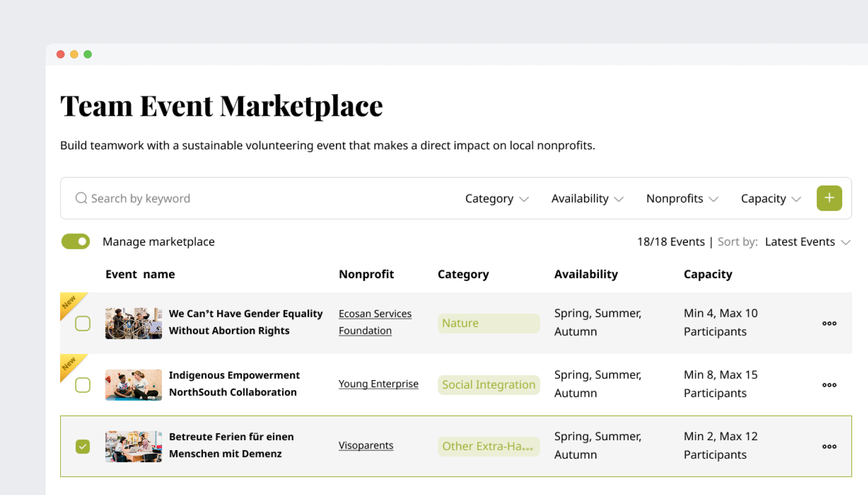Uncheck the Betreute Ferien event checkbox
Viewport: 868px width, 495px height.
(x=83, y=447)
